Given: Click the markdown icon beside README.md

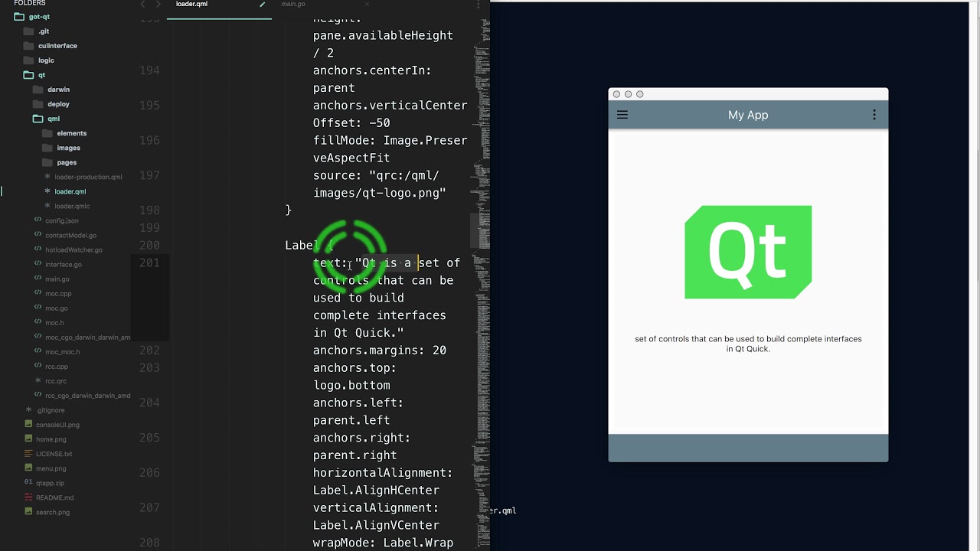Looking at the screenshot, I should [x=28, y=497].
